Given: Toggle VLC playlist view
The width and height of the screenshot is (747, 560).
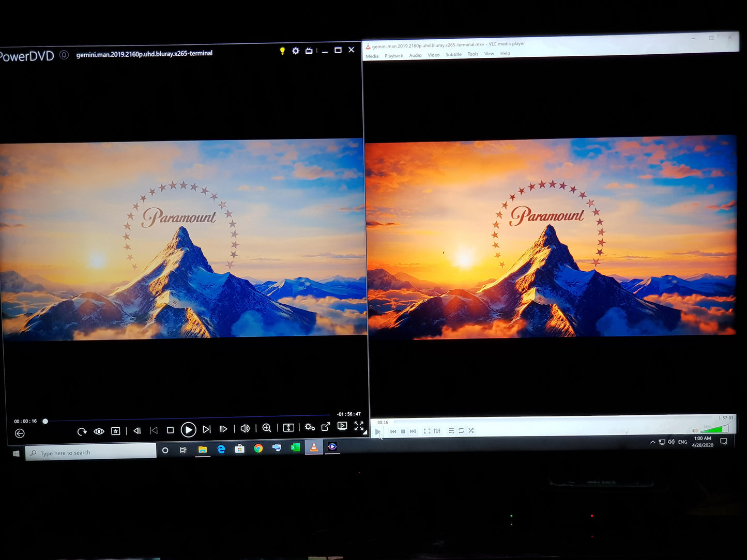Looking at the screenshot, I should click(451, 431).
